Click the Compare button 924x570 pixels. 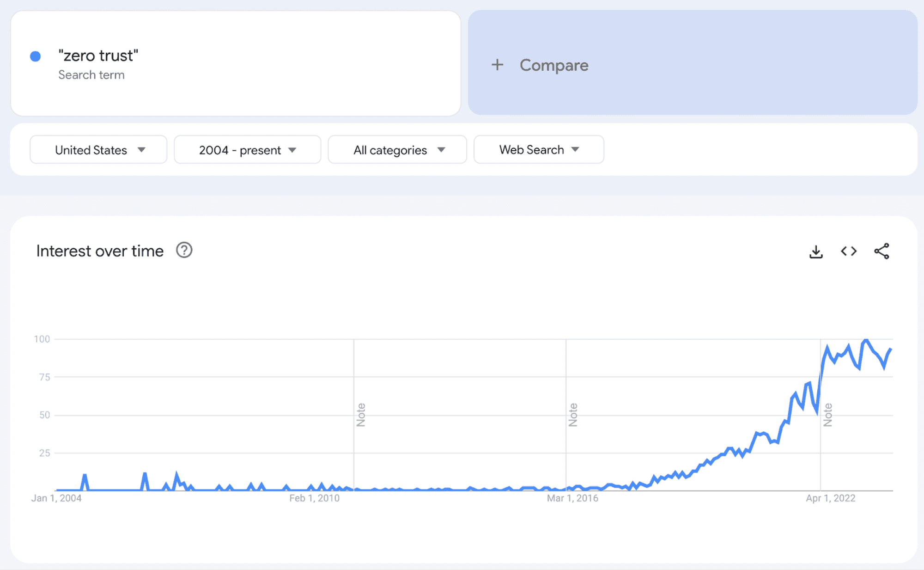click(554, 65)
